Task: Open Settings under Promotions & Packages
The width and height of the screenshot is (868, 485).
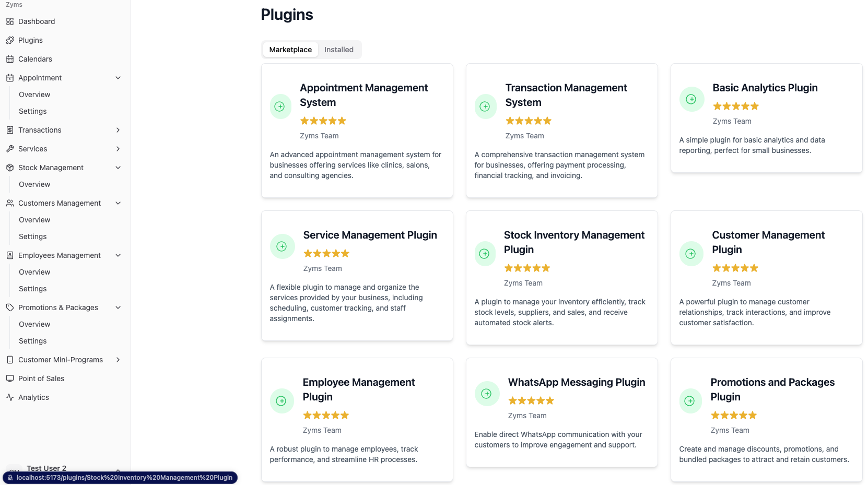Action: [x=33, y=341]
